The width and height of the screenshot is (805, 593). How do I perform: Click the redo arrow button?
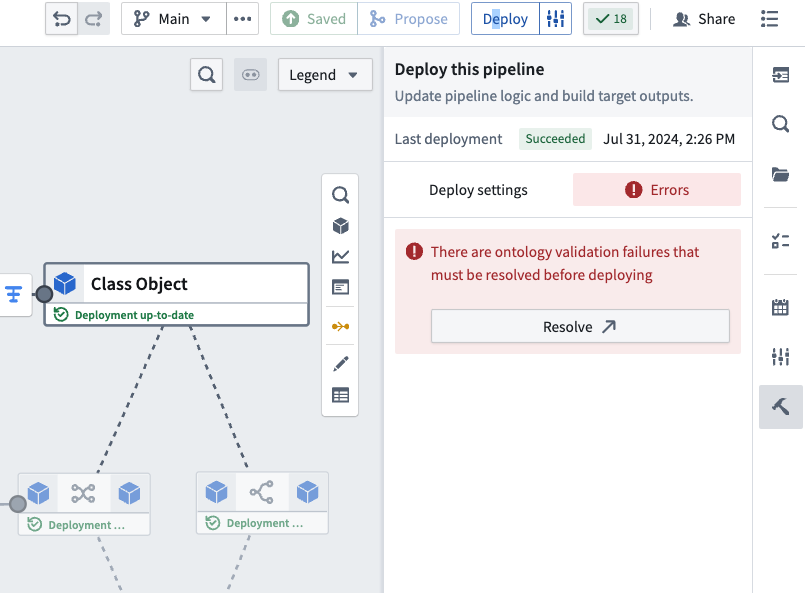point(93,19)
